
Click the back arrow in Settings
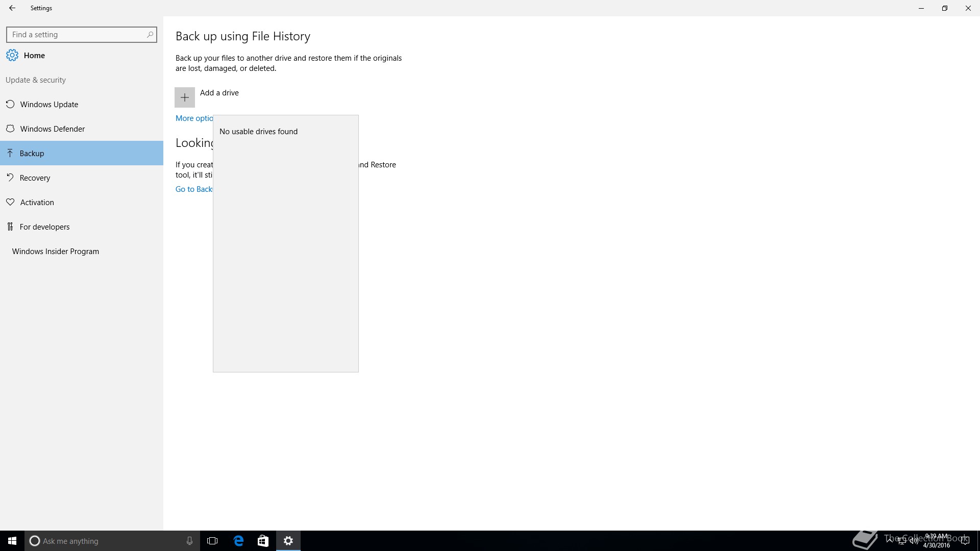12,8
